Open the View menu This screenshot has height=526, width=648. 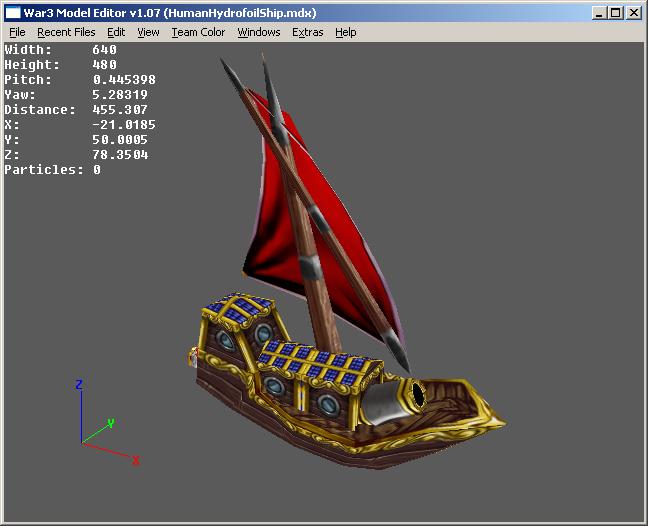(x=148, y=32)
